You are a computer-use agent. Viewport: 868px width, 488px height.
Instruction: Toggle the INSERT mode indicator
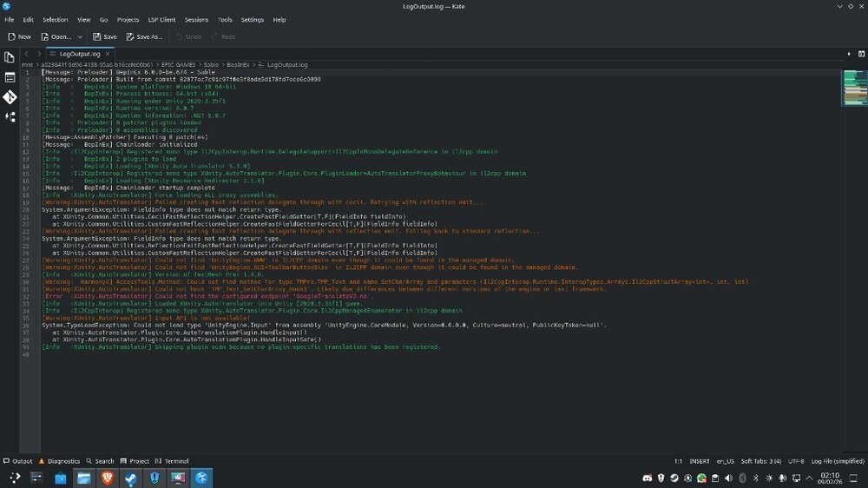[699, 461]
